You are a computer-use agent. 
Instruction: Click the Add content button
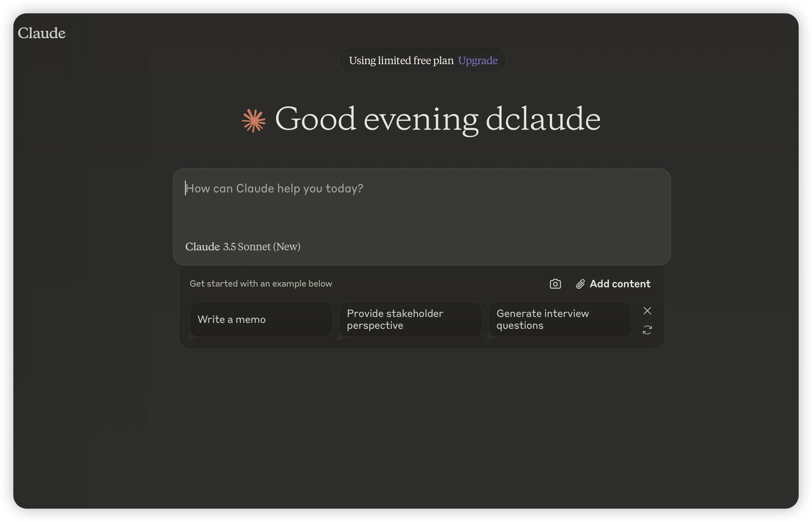click(613, 284)
